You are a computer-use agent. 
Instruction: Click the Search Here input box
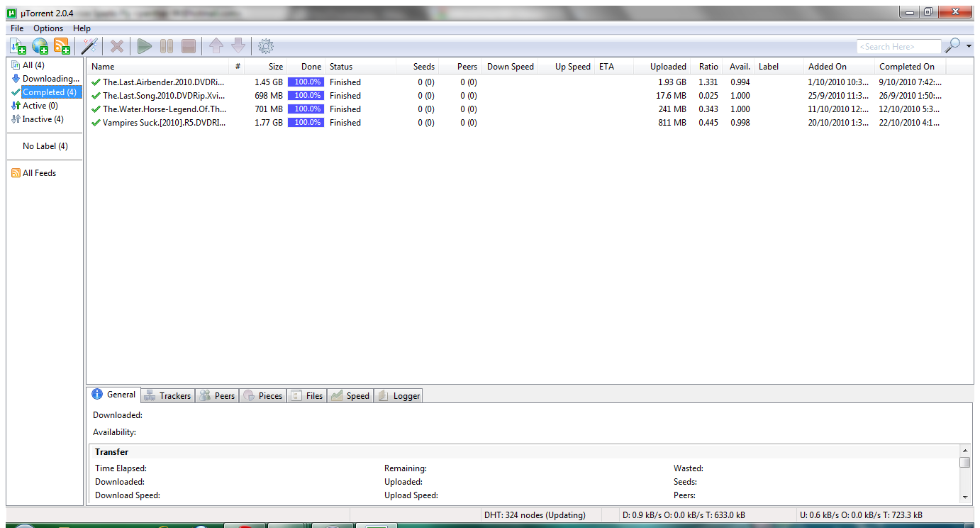click(899, 46)
